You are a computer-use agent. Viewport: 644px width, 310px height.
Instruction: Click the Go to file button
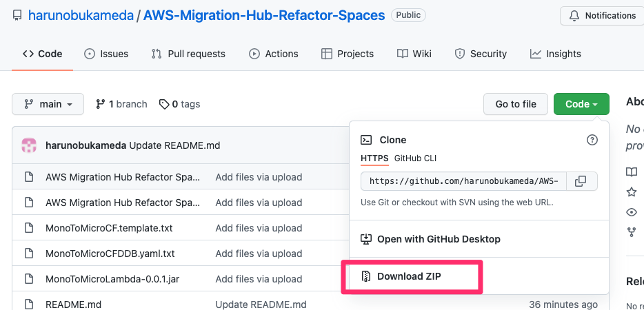(516, 104)
